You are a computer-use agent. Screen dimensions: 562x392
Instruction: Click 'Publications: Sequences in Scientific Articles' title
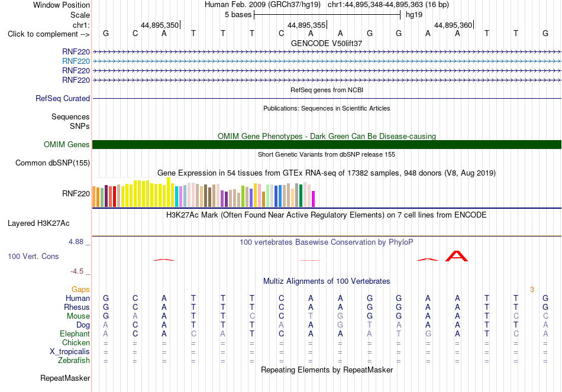[327, 108]
